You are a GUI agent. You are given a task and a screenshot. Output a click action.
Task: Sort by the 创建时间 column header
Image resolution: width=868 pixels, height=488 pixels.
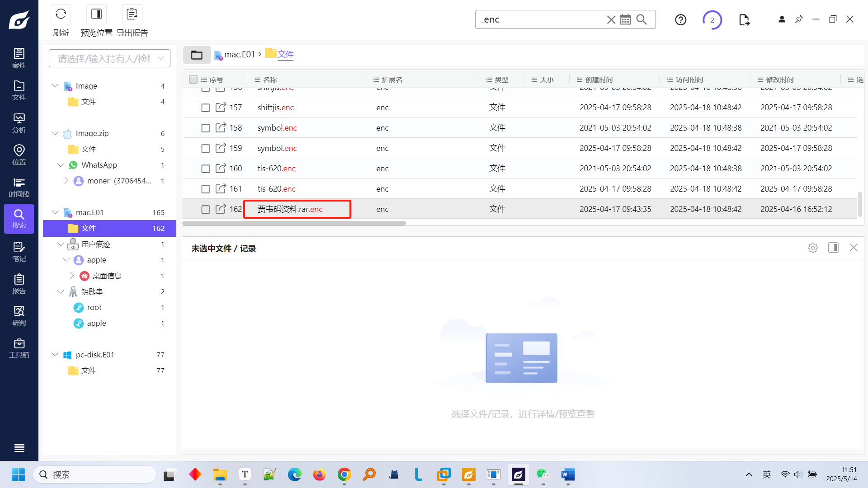pos(599,80)
